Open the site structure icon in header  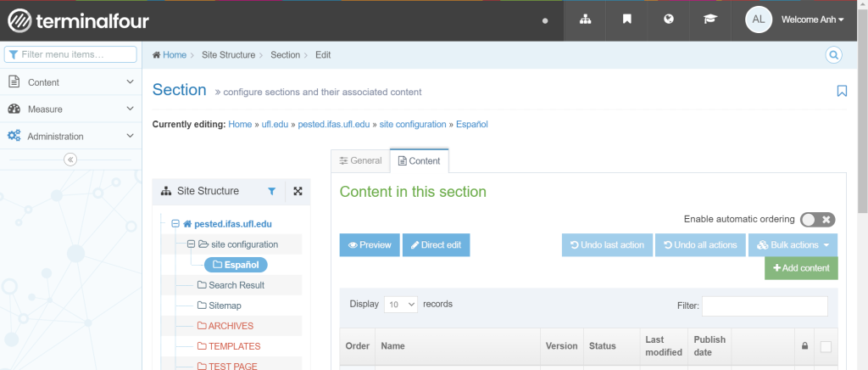(x=585, y=20)
